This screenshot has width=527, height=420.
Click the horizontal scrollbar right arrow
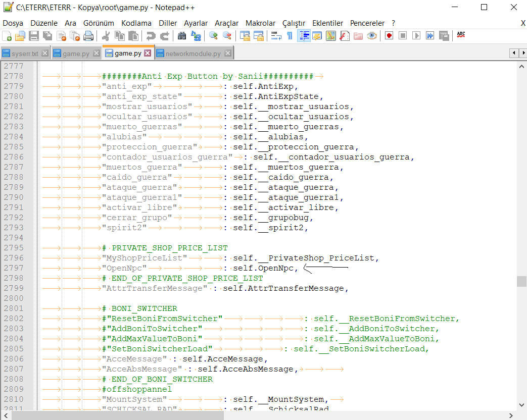coord(511,415)
